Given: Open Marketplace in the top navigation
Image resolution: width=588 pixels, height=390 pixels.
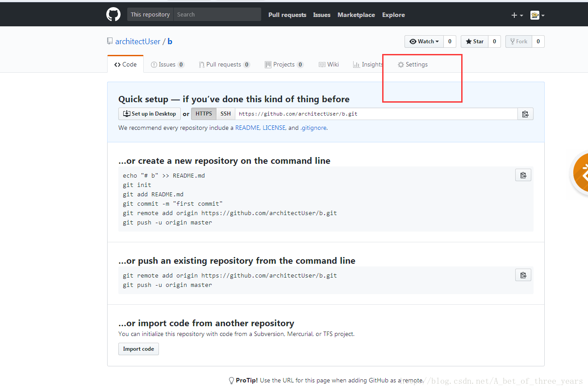Looking at the screenshot, I should (356, 15).
